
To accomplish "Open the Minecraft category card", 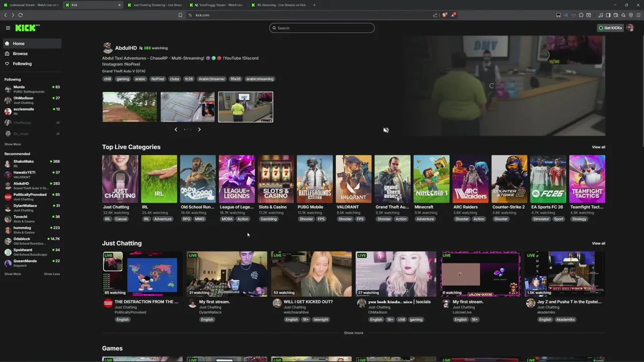I will 431,179.
